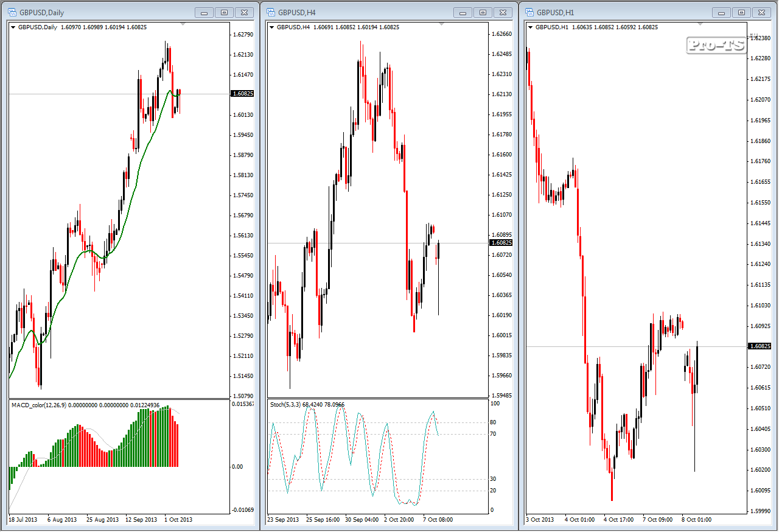Screen dimensions: 779x532
Task: Click the Daily chart OHLC values text
Action: click(x=103, y=27)
